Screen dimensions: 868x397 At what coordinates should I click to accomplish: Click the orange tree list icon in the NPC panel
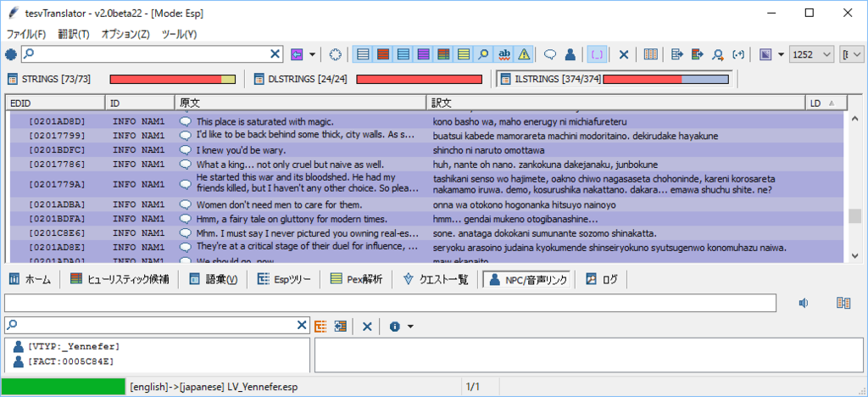(x=320, y=326)
